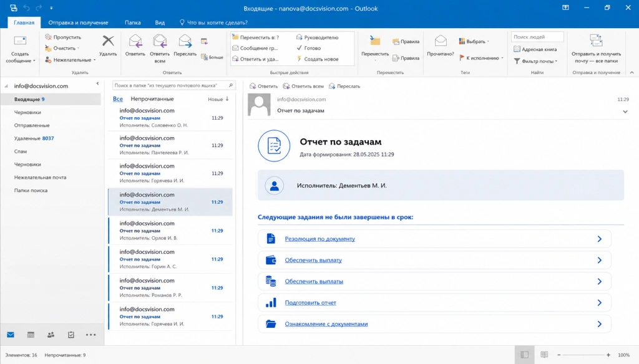The width and height of the screenshot is (639, 364).
Task: Open the People contacts icon
Action: (x=51, y=335)
